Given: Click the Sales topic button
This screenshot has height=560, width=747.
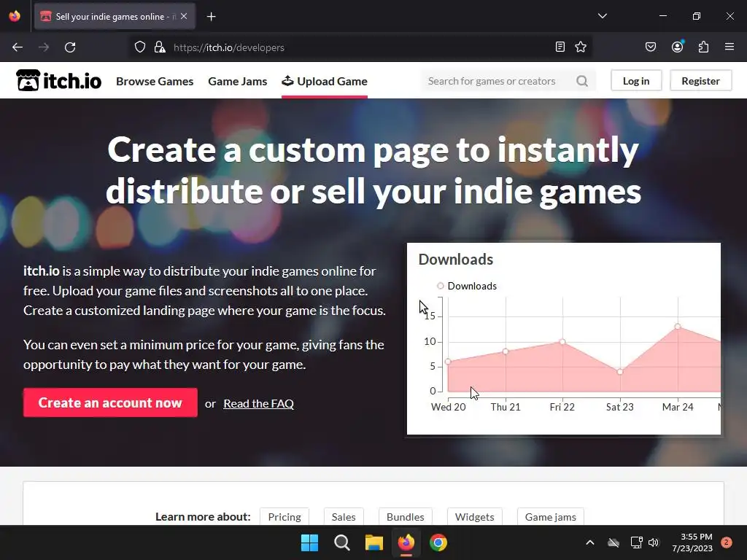Looking at the screenshot, I should click(x=344, y=517).
